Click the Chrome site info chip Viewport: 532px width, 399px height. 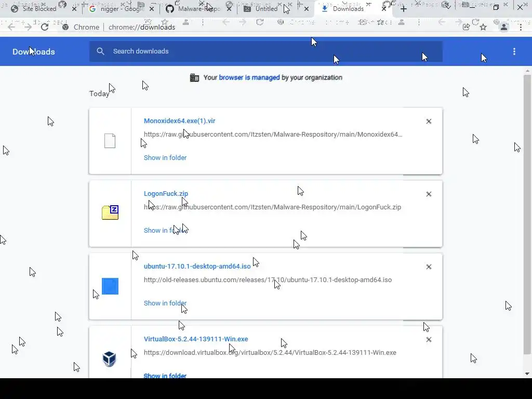pyautogui.click(x=81, y=27)
